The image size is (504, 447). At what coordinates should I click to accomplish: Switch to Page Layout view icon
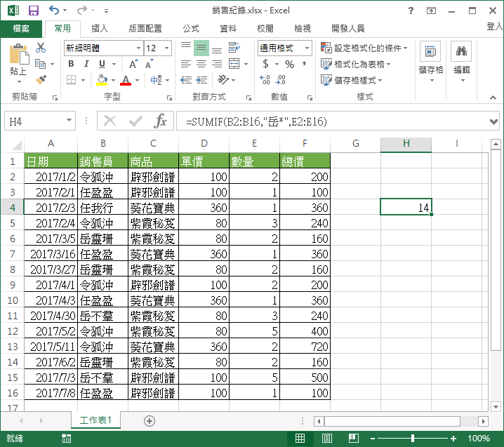[x=326, y=439]
